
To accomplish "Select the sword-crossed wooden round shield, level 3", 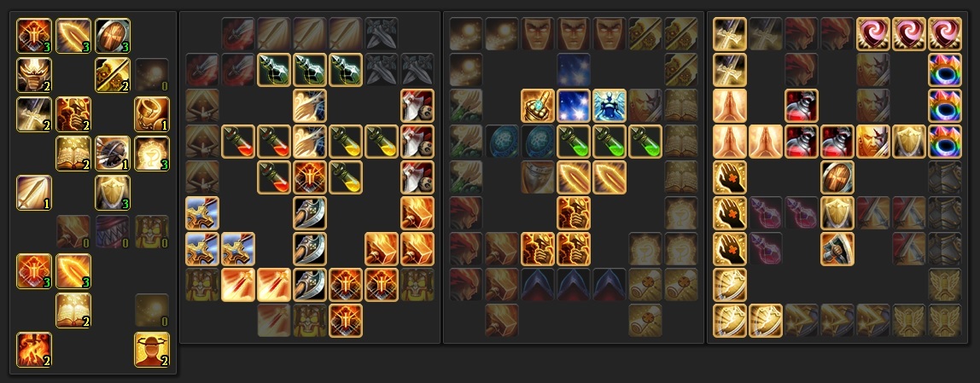I will tap(113, 36).
